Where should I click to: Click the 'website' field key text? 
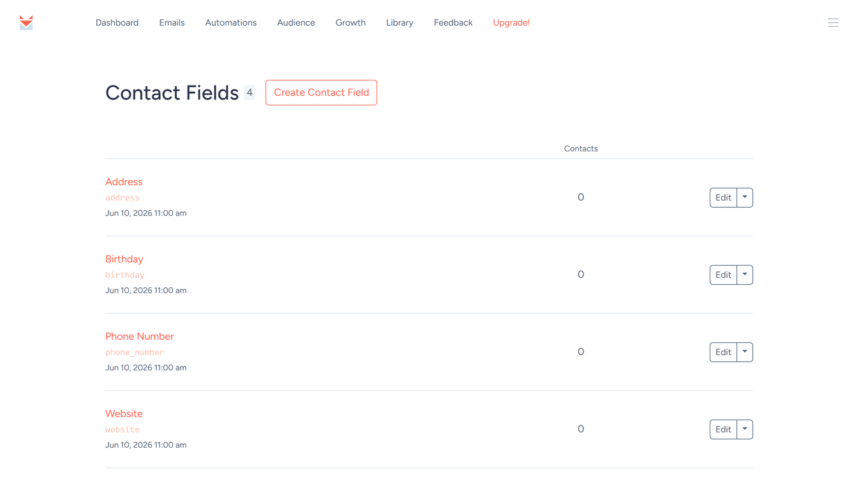122,430
